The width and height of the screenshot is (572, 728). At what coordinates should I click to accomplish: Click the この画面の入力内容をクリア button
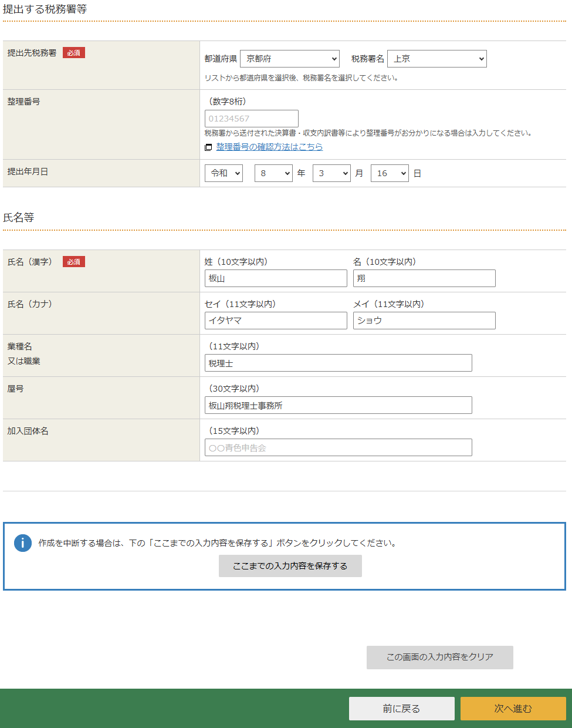[x=439, y=657]
